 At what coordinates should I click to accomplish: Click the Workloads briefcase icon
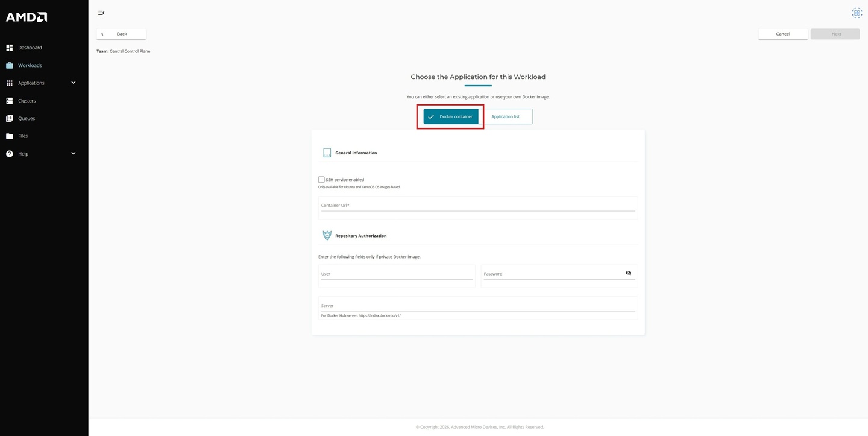click(x=10, y=65)
